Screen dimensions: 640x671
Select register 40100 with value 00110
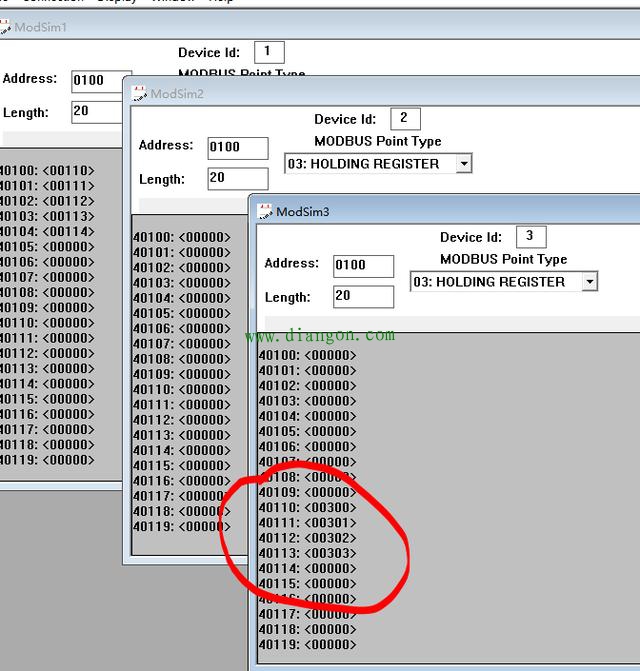46,171
